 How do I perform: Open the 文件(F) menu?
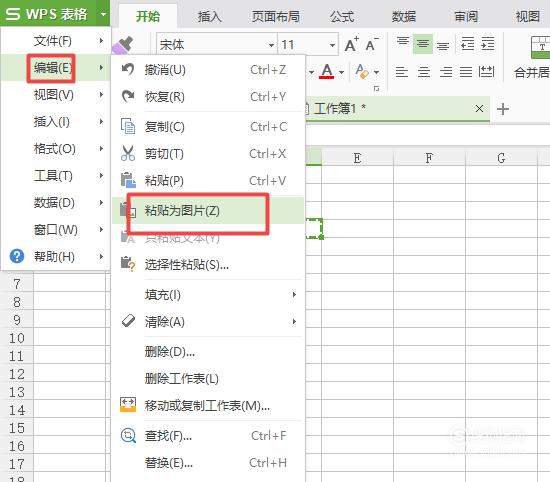(x=55, y=41)
